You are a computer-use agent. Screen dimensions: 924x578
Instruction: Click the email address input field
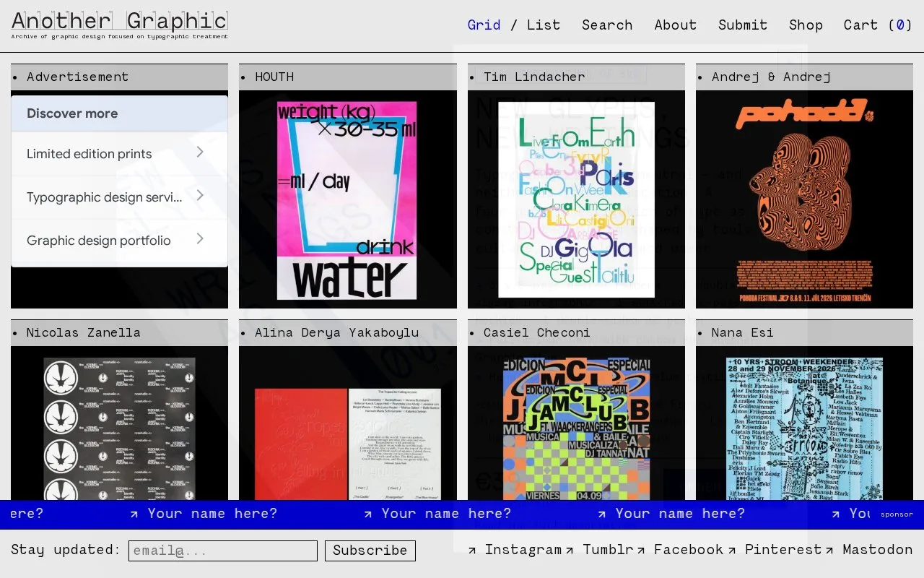[223, 551]
